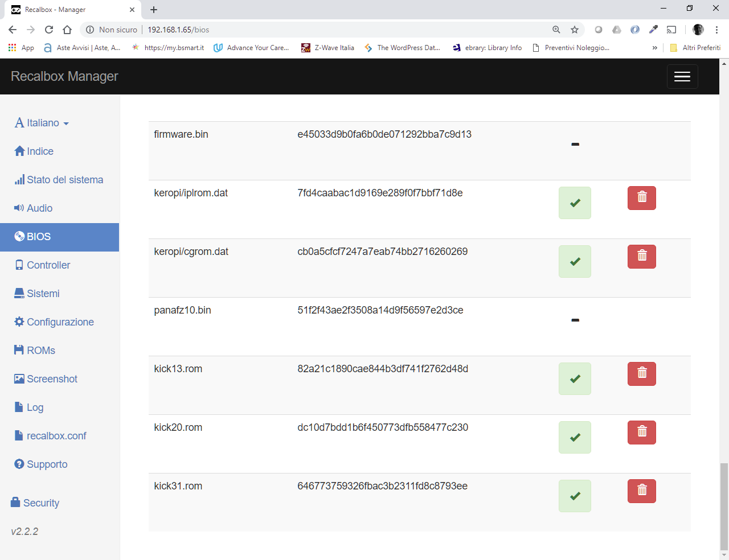
Task: Toggle the hamburger navigation menu
Action: click(x=682, y=76)
